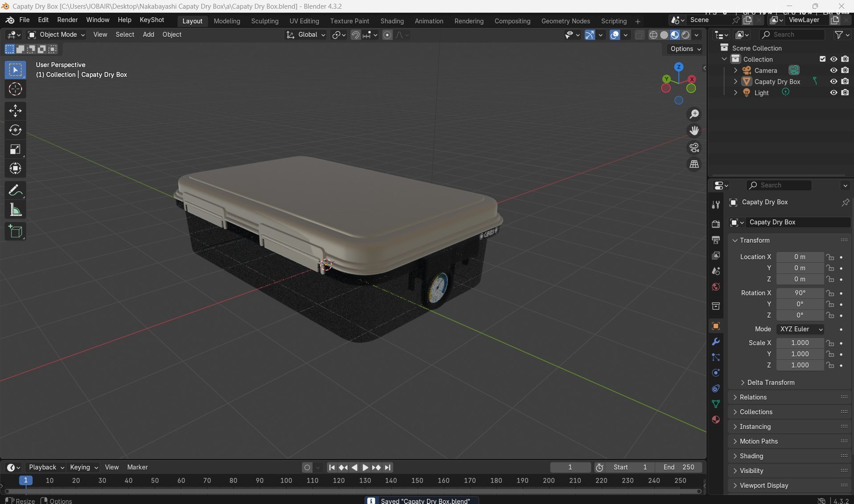854x504 pixels.
Task: Open World properties tab icon
Action: point(715,287)
